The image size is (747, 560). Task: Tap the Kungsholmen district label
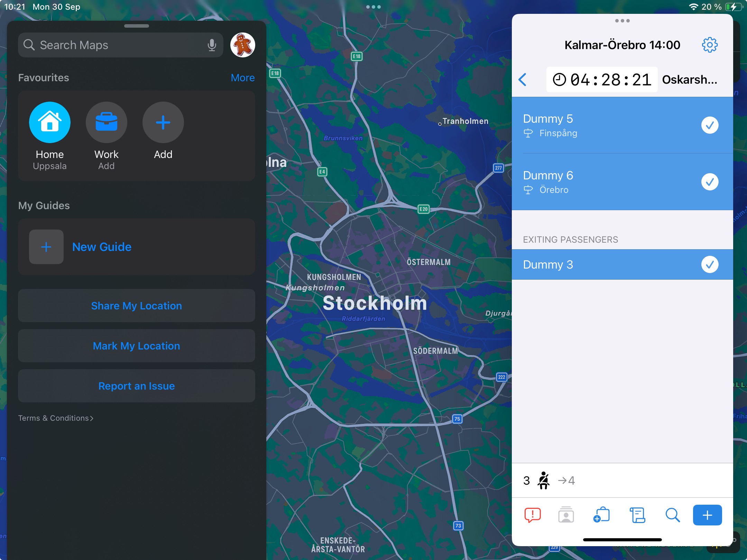coord(334,277)
